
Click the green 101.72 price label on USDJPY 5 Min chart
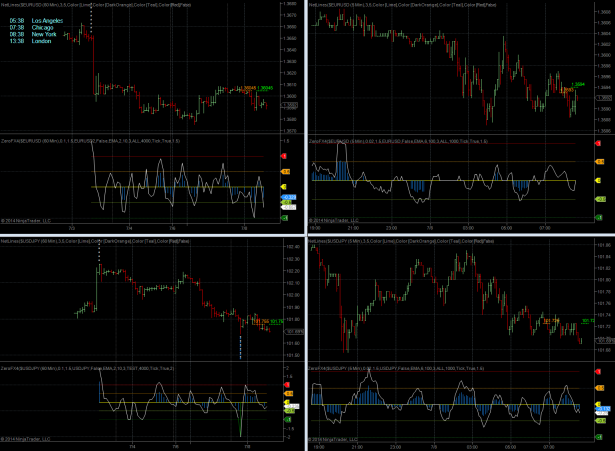click(x=588, y=321)
